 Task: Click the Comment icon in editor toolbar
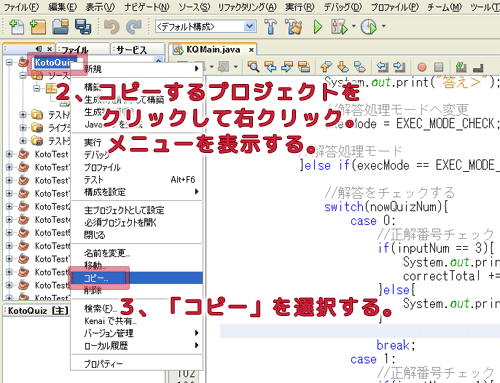pos(461,67)
